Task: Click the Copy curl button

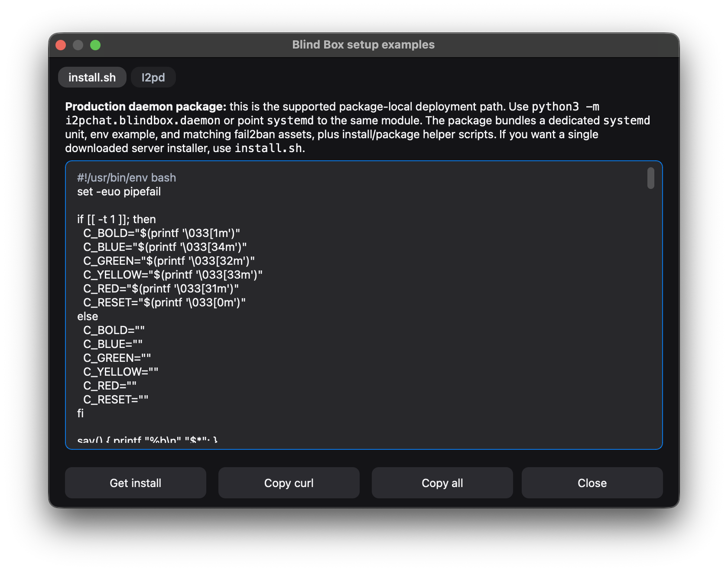Action: [x=289, y=483]
